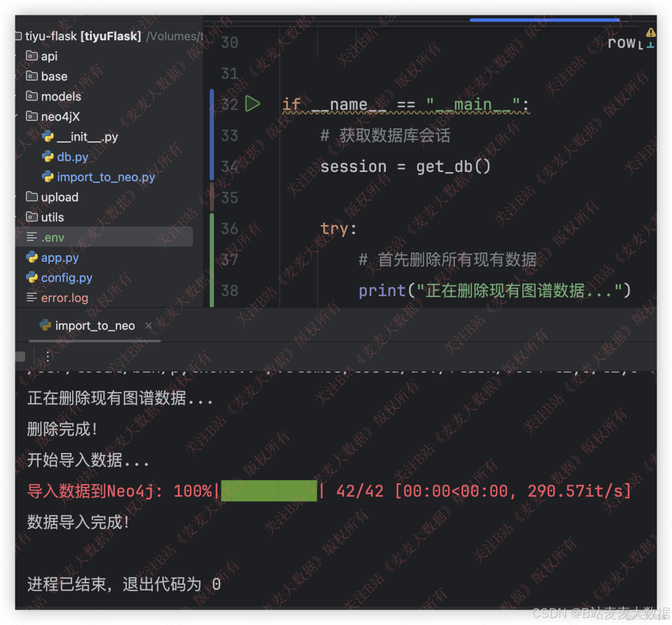
Task: Click the error.log file icon
Action: [x=32, y=297]
